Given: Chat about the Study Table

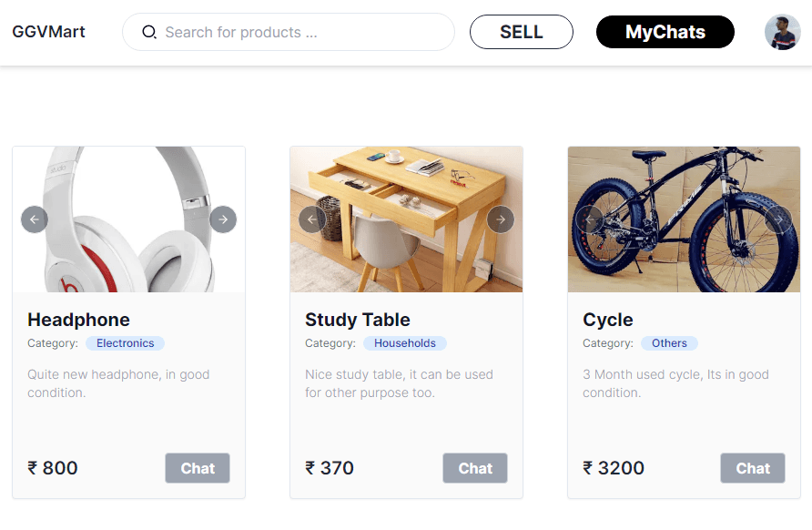Looking at the screenshot, I should [475, 468].
